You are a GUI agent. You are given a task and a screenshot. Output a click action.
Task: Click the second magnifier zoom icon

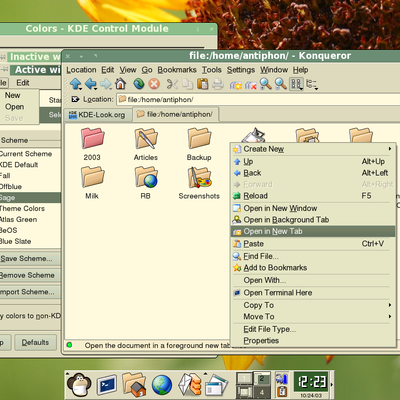pos(281,84)
